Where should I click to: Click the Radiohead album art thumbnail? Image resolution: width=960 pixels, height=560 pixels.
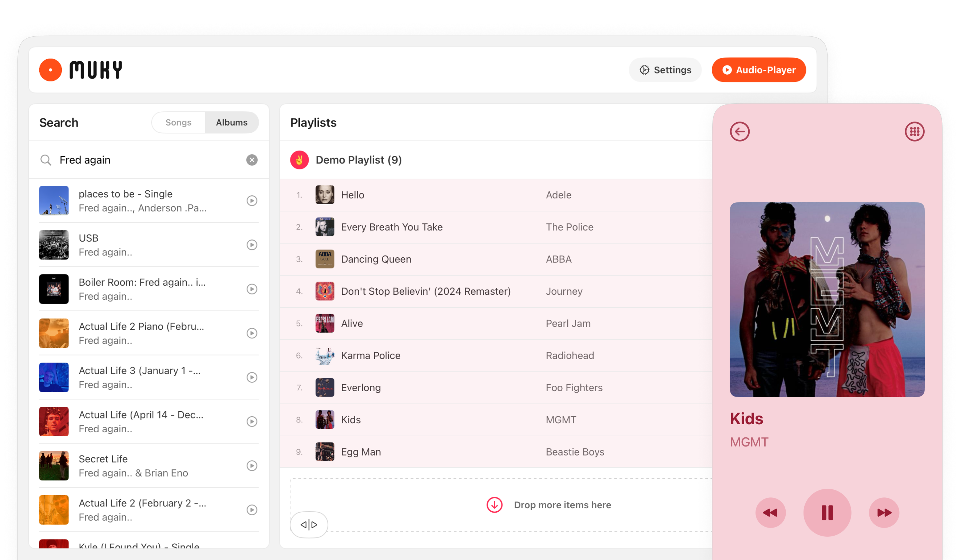325,356
